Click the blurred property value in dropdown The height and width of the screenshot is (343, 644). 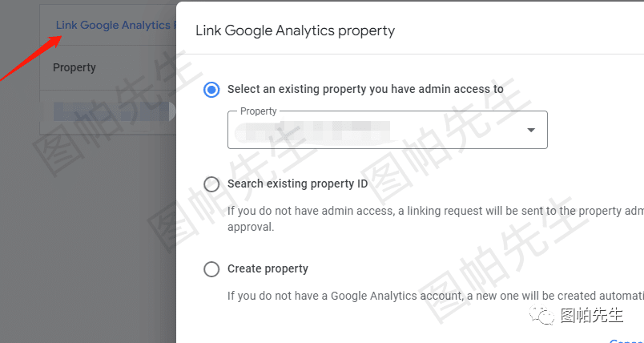(312, 128)
